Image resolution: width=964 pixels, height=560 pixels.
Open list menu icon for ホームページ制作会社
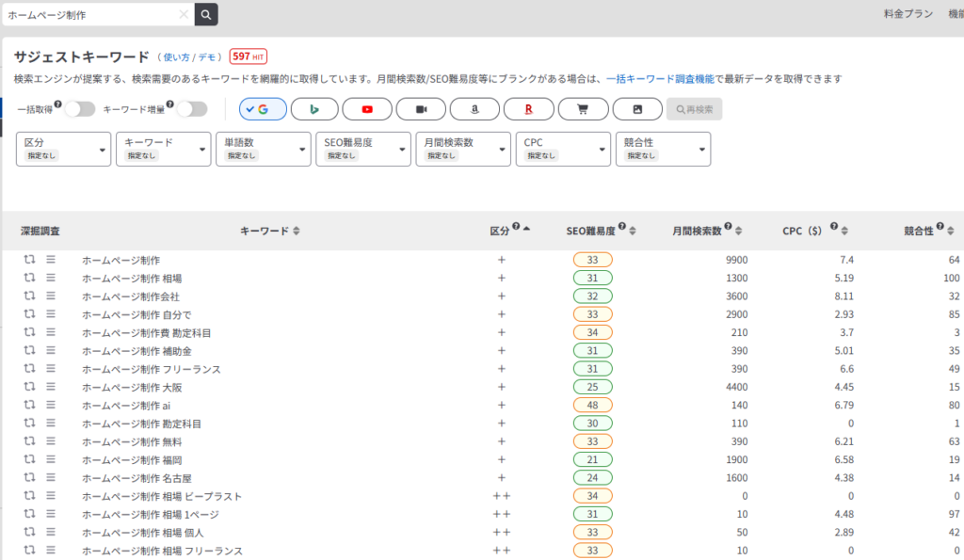(x=51, y=296)
